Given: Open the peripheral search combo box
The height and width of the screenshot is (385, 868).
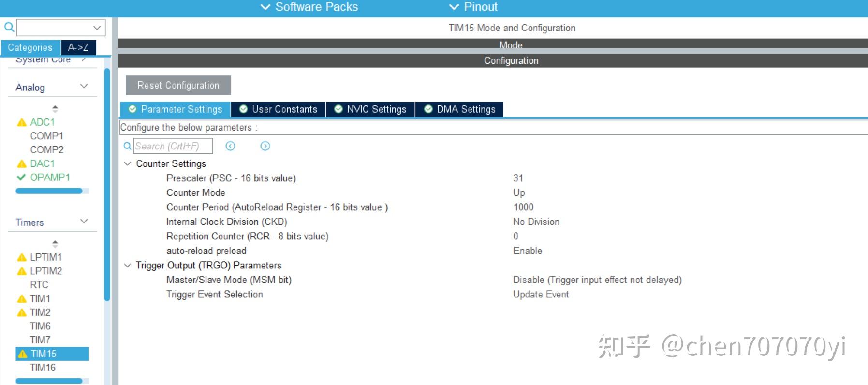Looking at the screenshot, I should pyautogui.click(x=61, y=28).
